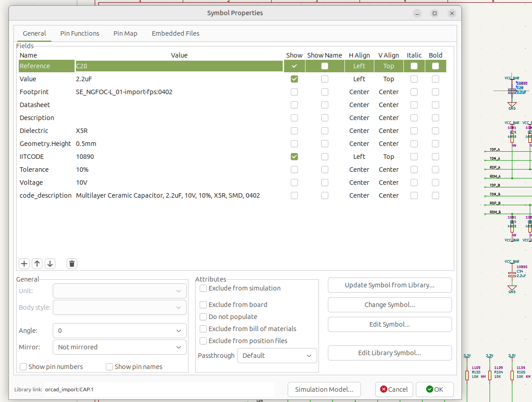Click Update Symbol from Library button
The width and height of the screenshot is (532, 402).
[390, 285]
